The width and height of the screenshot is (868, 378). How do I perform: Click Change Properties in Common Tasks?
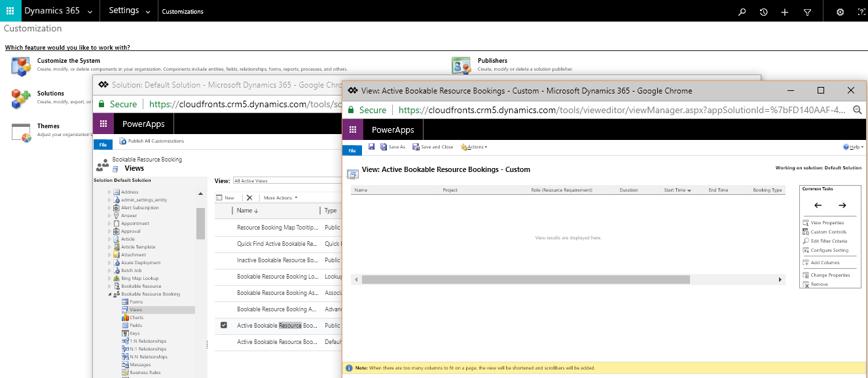[x=826, y=275]
